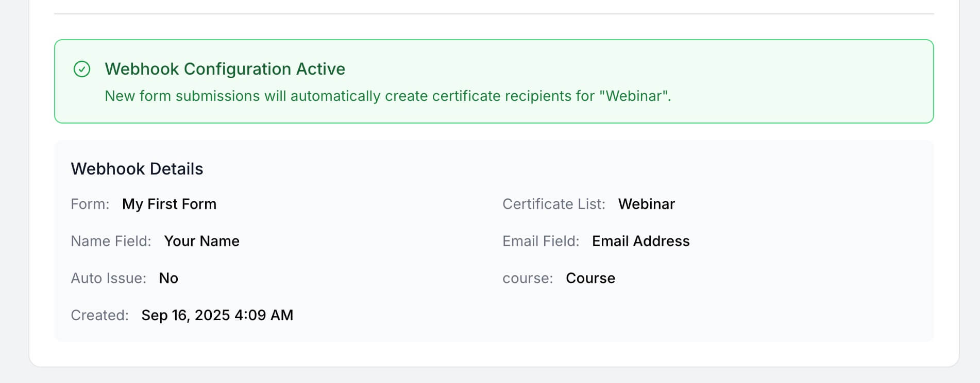Click the "Webhook Details" section heading
The width and height of the screenshot is (980, 383).
point(137,169)
